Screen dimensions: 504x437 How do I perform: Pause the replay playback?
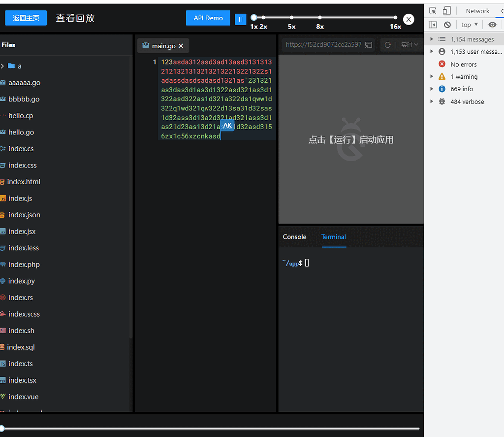tap(240, 19)
